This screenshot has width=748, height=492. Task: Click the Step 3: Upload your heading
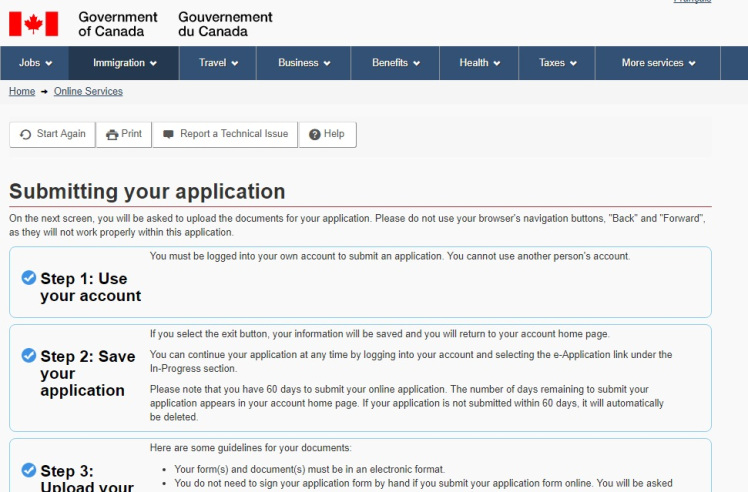87,479
